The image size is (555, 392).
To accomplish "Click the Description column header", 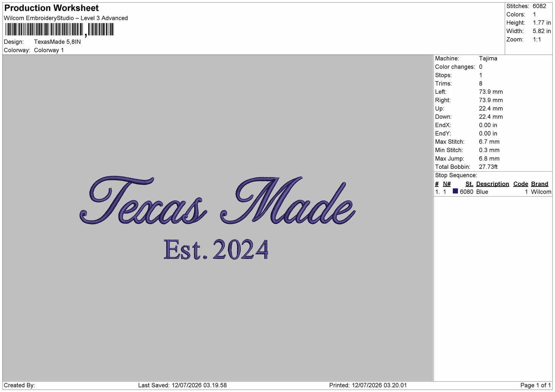I will coord(492,184).
